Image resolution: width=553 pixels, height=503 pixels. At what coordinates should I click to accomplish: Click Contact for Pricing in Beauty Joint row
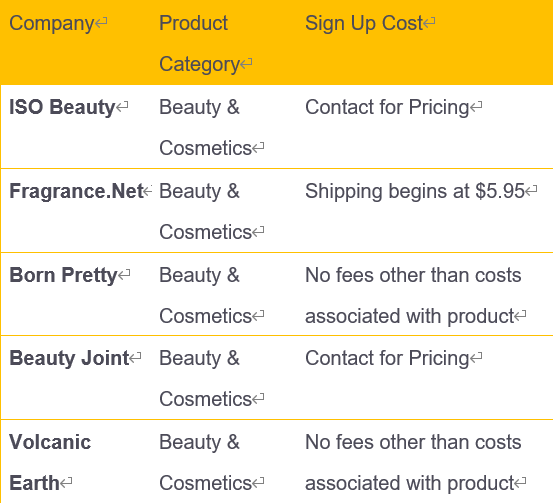387,358
